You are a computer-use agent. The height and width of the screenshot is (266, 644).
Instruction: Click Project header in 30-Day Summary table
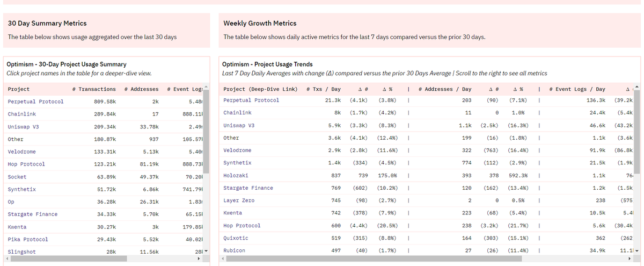point(19,89)
